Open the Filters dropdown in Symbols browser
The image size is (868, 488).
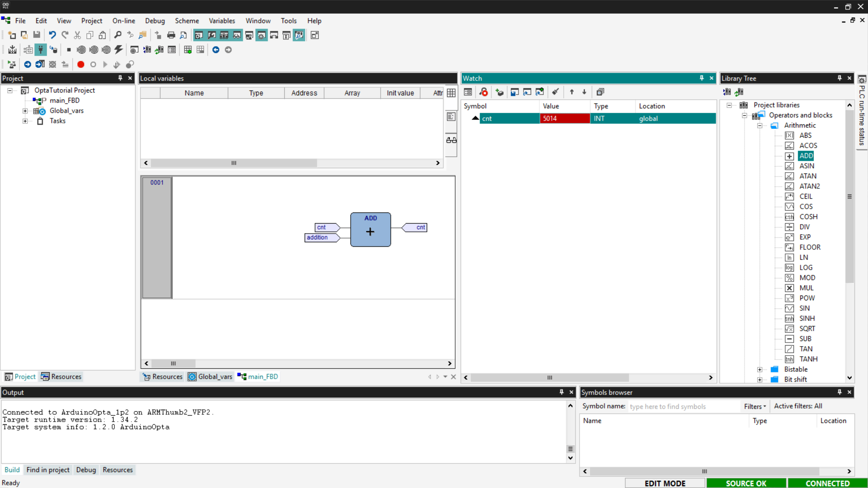coord(755,407)
